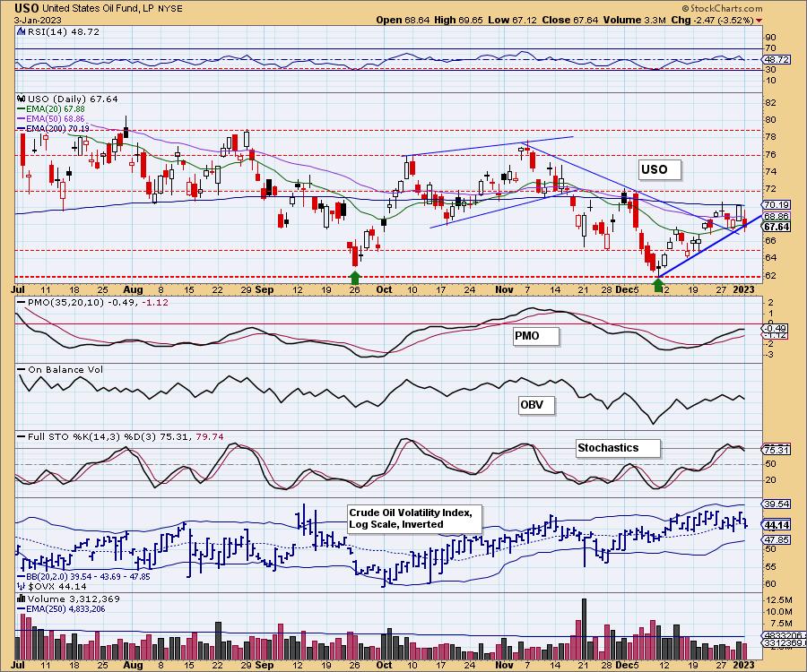Click the Aug label under price panel
The height and width of the screenshot is (672, 807).
tap(134, 289)
